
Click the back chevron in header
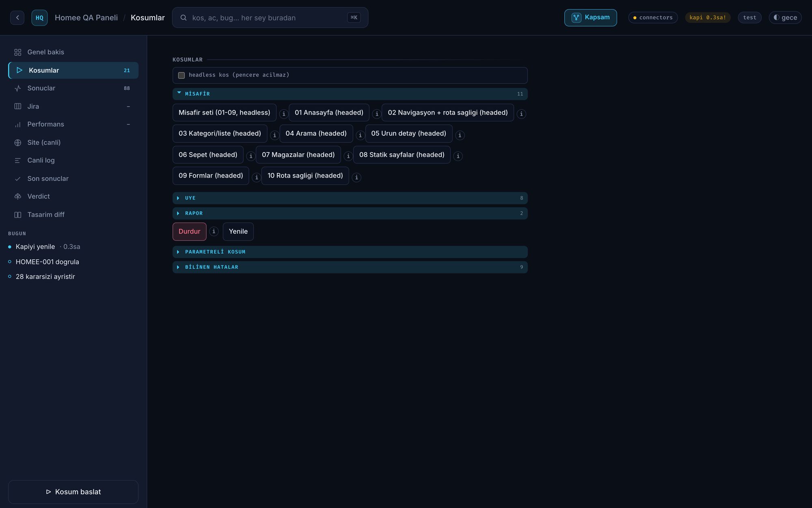(17, 17)
